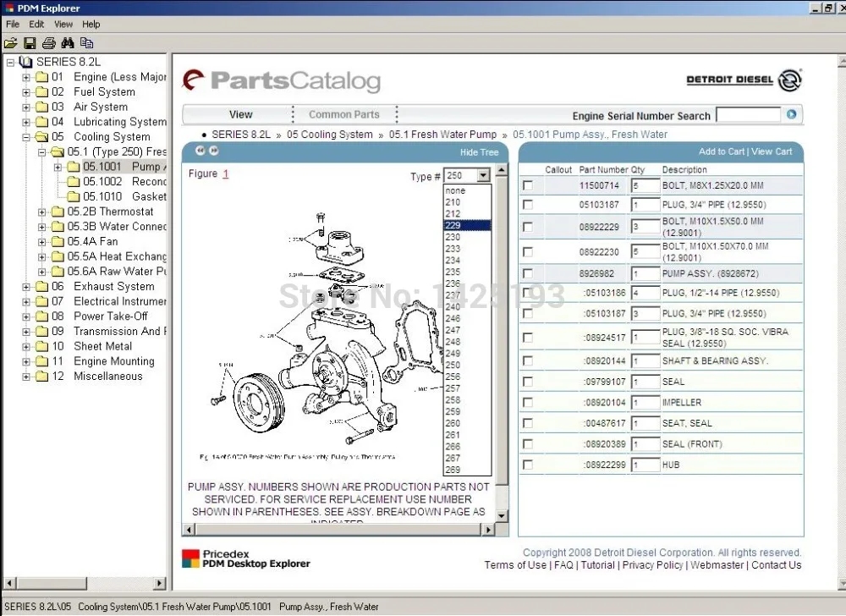Click the Detroit Diesel logo
846x616 pixels.
tap(744, 80)
